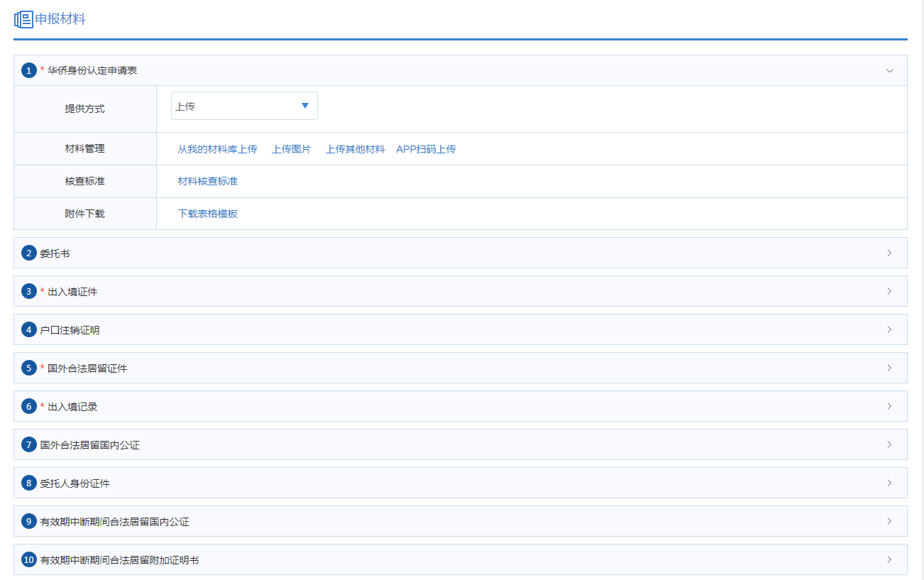Image resolution: width=924 pixels, height=580 pixels.
Task: Click 上传图片 link
Action: [x=291, y=149]
